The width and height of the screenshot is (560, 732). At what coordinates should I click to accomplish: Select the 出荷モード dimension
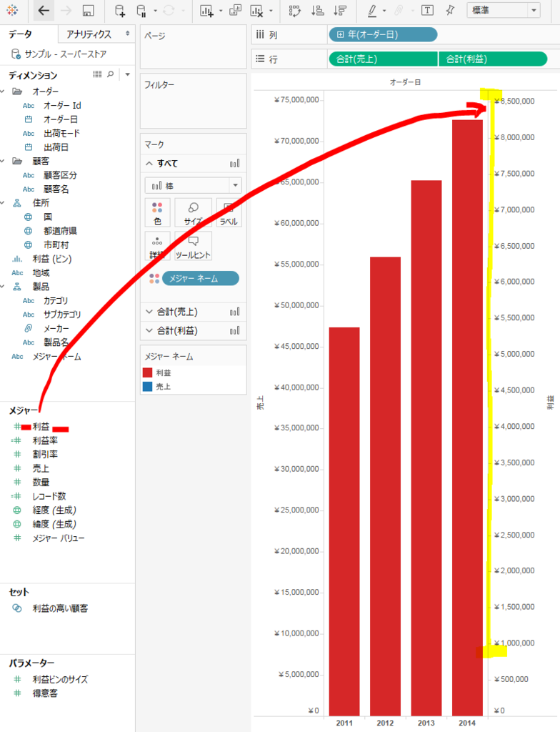(x=61, y=134)
